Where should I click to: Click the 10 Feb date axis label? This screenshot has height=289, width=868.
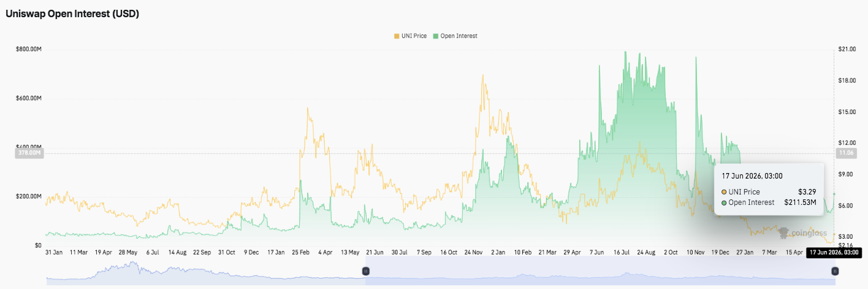[x=523, y=252]
